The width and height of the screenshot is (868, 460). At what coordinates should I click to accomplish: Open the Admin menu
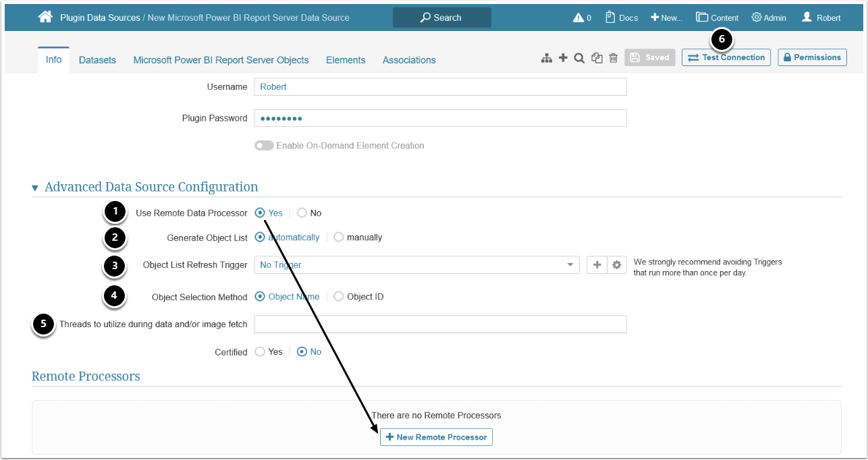tap(769, 18)
